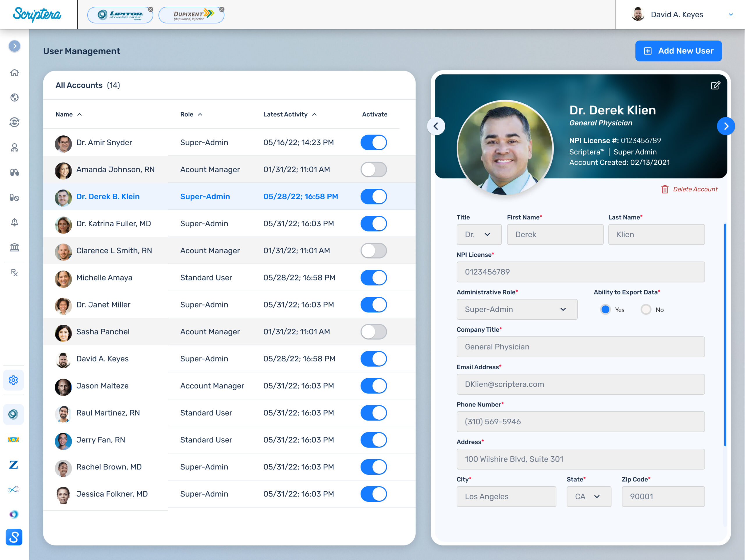Select No for Ability to Export Data

point(646,310)
